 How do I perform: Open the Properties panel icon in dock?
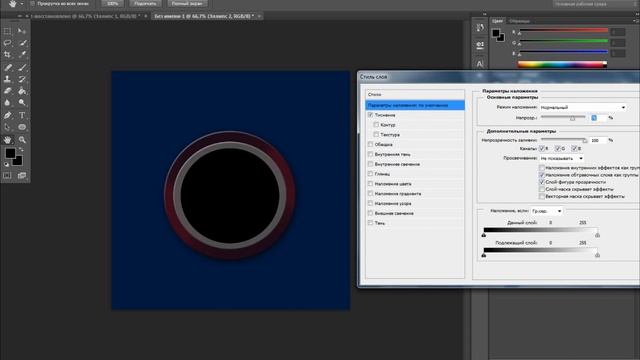point(480,44)
